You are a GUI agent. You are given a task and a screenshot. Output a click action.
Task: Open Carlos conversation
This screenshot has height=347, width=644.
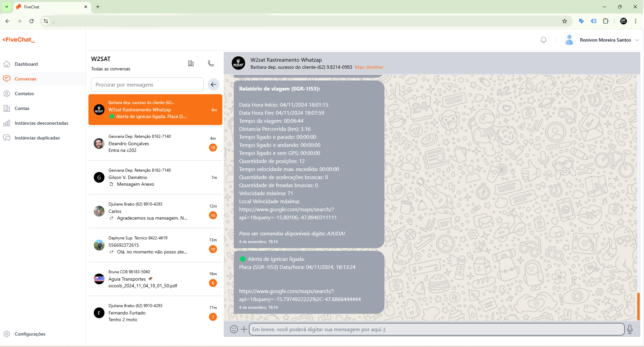pos(155,211)
